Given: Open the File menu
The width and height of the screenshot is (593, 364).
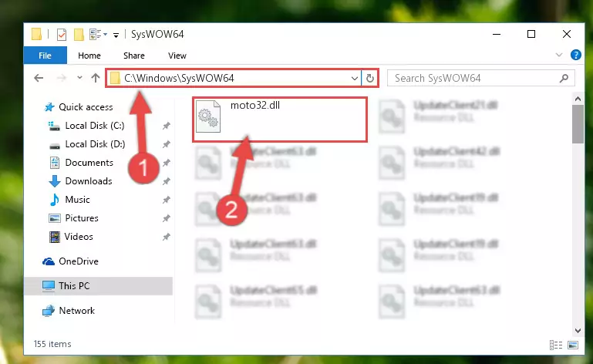Looking at the screenshot, I should (x=45, y=56).
